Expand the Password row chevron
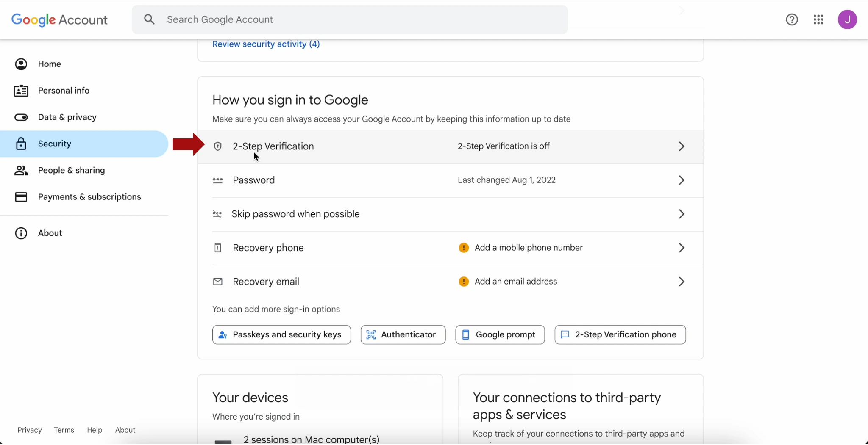Image resolution: width=868 pixels, height=445 pixels. click(x=681, y=180)
